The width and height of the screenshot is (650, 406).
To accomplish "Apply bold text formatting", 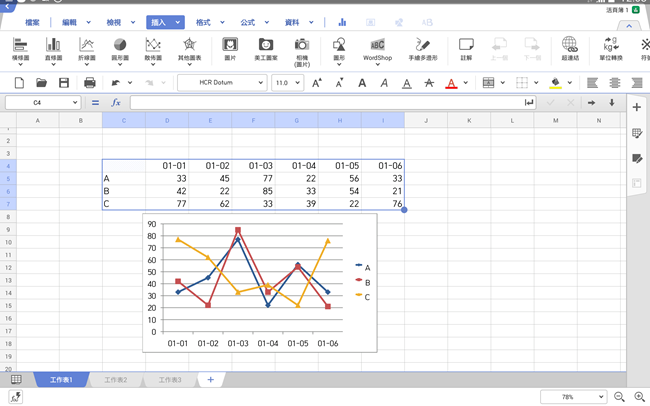I will tap(362, 83).
